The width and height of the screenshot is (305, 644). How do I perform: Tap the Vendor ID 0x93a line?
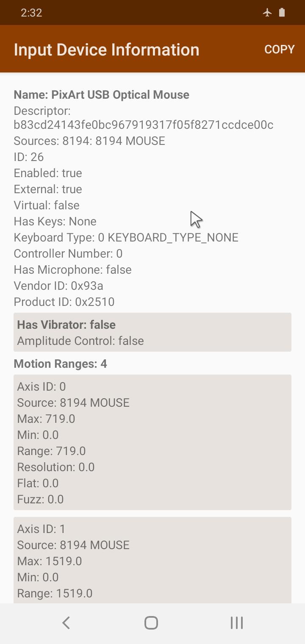click(58, 286)
